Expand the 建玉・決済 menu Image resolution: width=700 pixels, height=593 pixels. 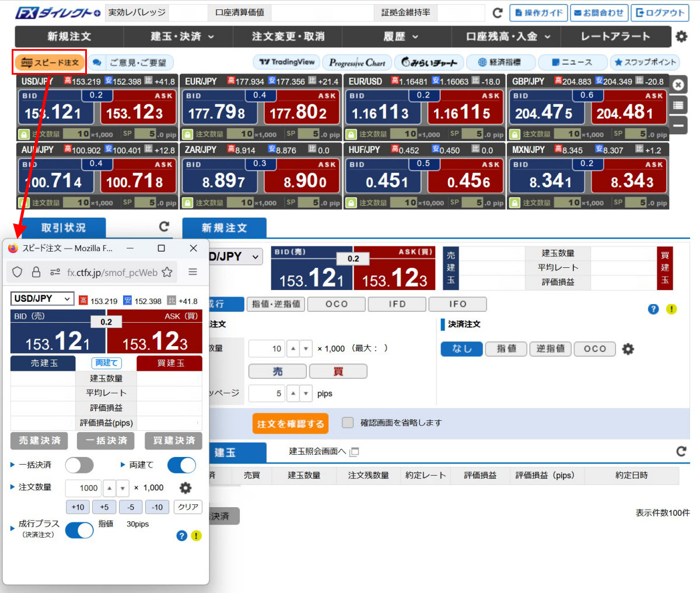point(182,37)
